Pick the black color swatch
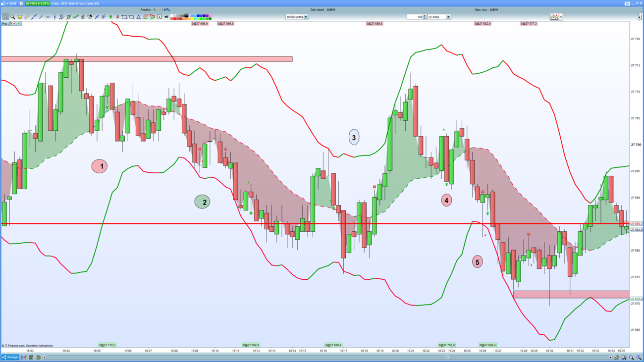 [186, 15]
